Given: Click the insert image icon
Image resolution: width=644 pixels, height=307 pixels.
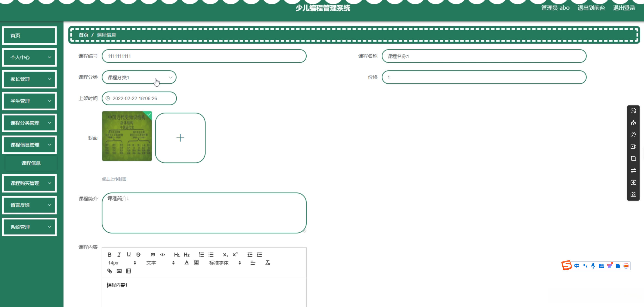Looking at the screenshot, I should click(x=119, y=271).
